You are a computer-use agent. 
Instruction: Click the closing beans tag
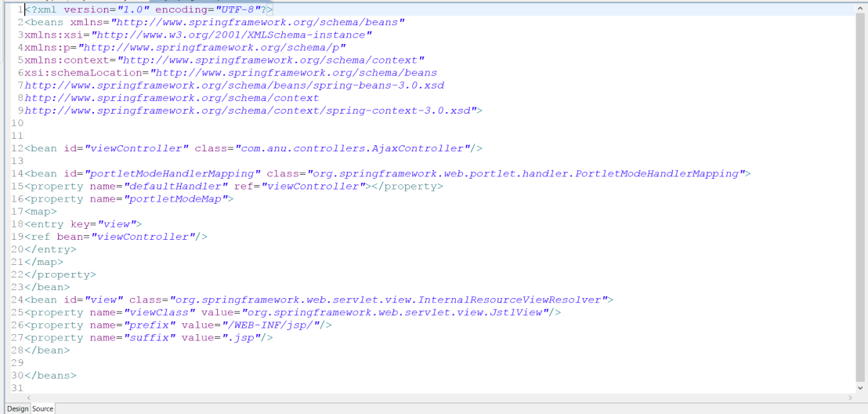(51, 375)
